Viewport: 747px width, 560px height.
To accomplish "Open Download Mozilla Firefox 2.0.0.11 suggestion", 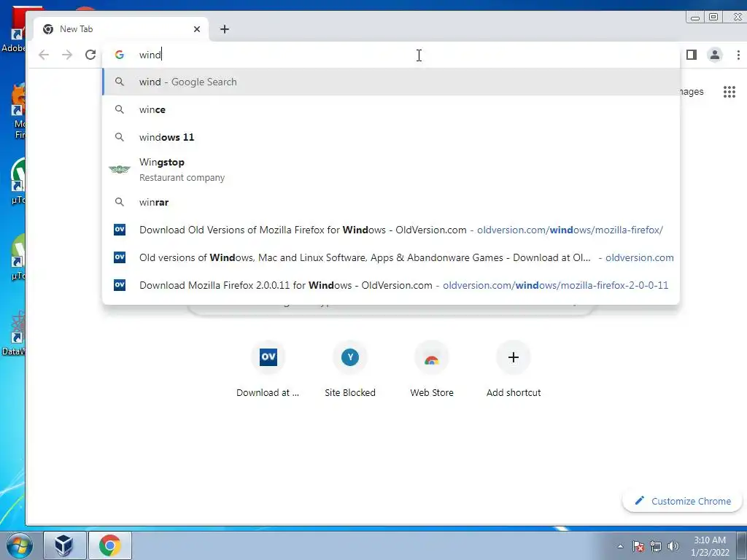I will pyautogui.click(x=391, y=285).
